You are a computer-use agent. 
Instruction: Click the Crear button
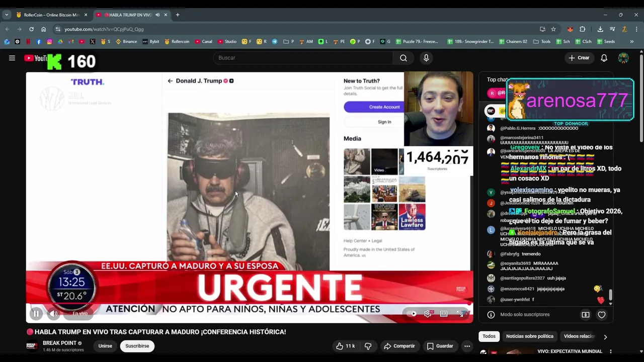(x=579, y=58)
